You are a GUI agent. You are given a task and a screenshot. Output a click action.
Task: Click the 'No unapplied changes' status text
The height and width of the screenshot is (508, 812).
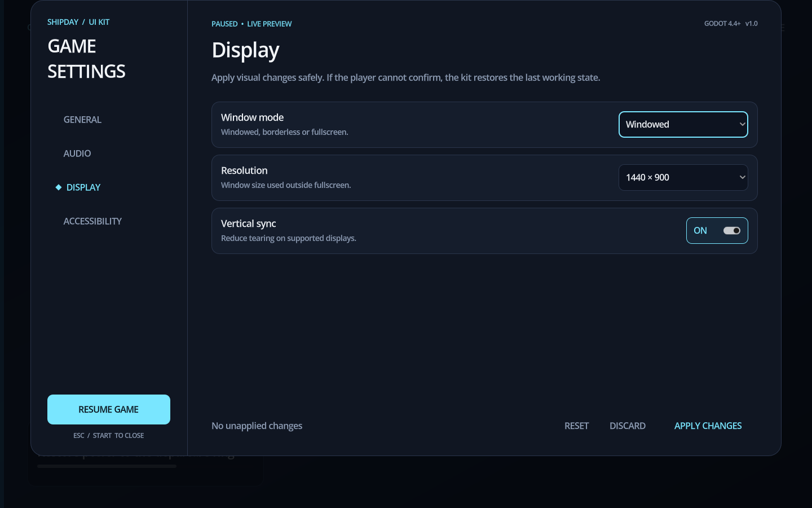pos(257,426)
